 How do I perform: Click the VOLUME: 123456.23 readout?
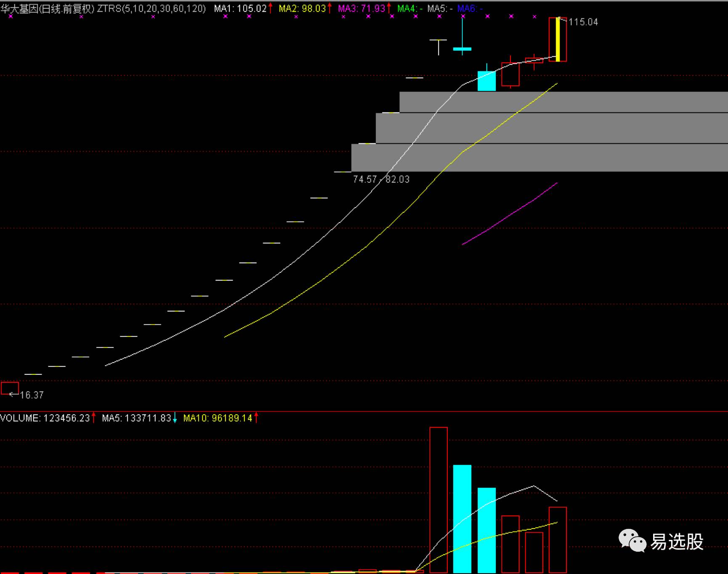[x=45, y=418]
